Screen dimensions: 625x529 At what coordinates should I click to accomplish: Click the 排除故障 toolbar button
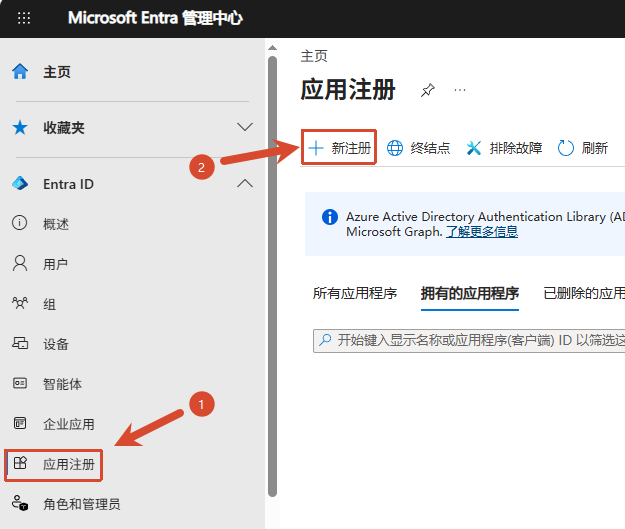504,148
